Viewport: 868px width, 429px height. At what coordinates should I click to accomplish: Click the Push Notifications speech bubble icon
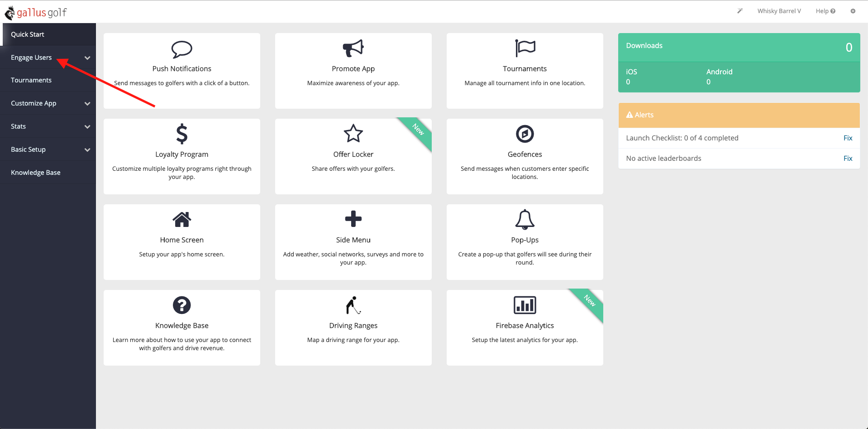(x=182, y=49)
